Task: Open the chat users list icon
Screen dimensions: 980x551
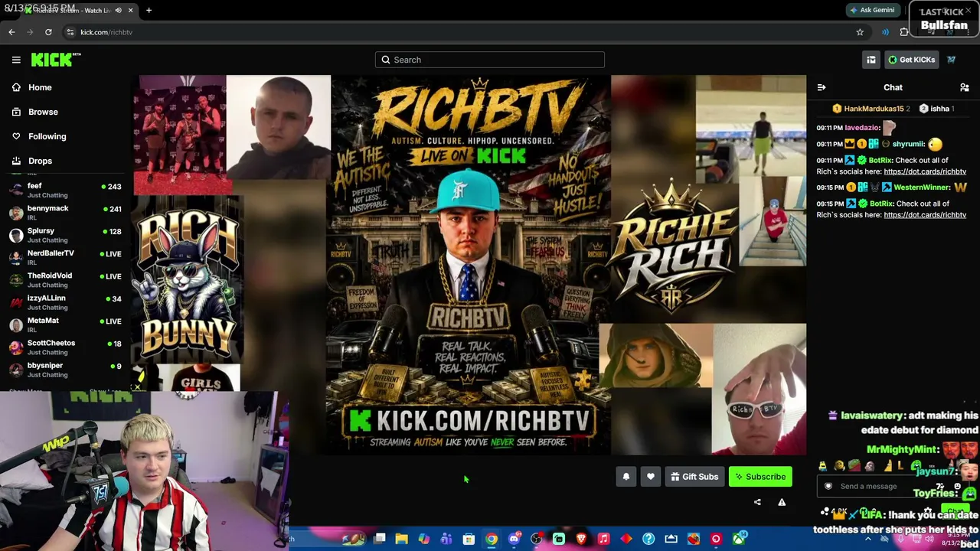Action: (x=965, y=87)
